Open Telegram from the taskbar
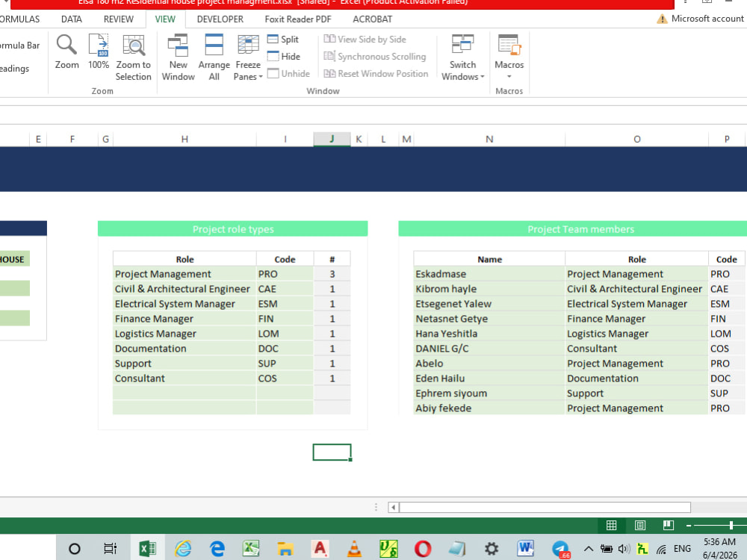 click(560, 549)
